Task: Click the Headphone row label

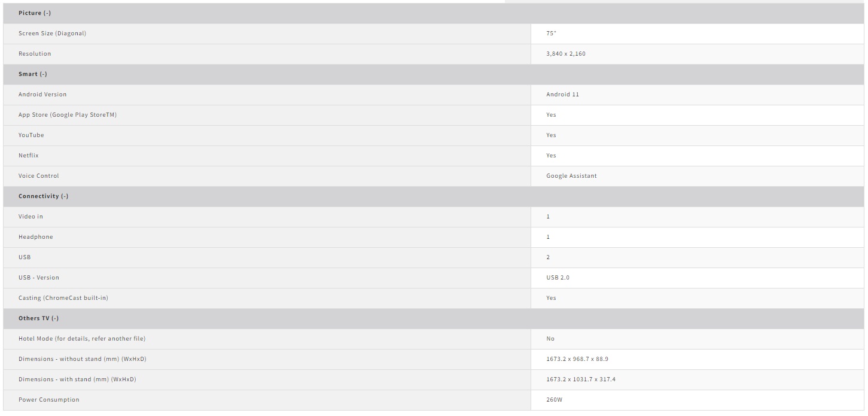Action: 35,237
